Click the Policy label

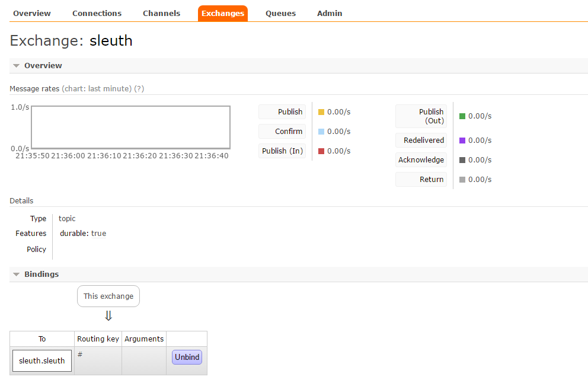click(36, 250)
